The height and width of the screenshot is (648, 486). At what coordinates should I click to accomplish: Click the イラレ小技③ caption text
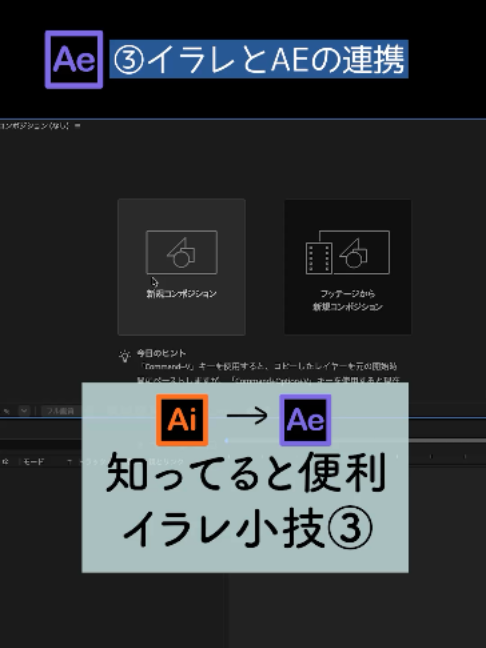[x=248, y=529]
